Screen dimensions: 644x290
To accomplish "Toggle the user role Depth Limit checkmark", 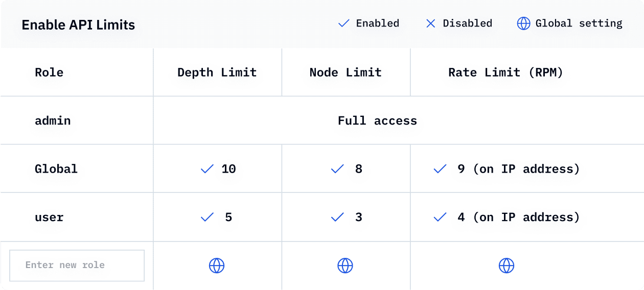I will click(x=207, y=217).
